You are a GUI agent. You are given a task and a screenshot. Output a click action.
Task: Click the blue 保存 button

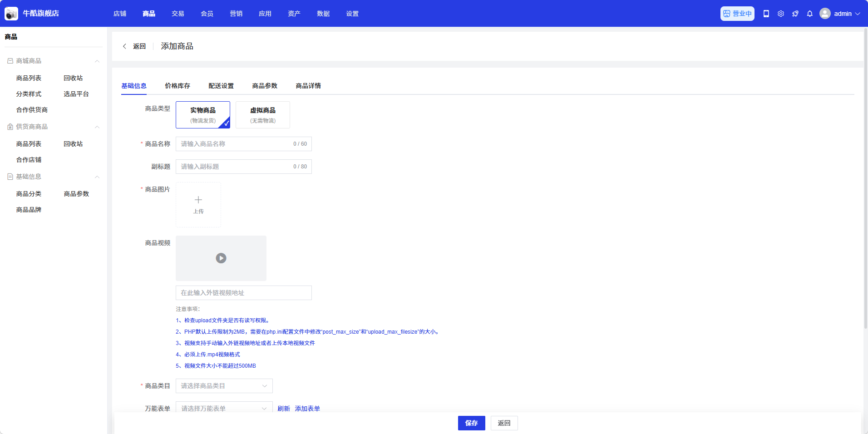(471, 423)
